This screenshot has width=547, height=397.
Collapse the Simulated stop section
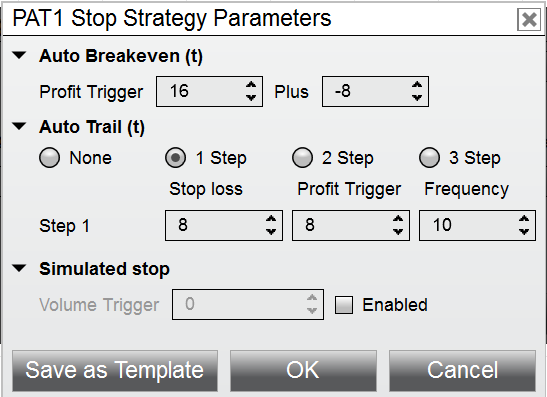pyautogui.click(x=19, y=268)
